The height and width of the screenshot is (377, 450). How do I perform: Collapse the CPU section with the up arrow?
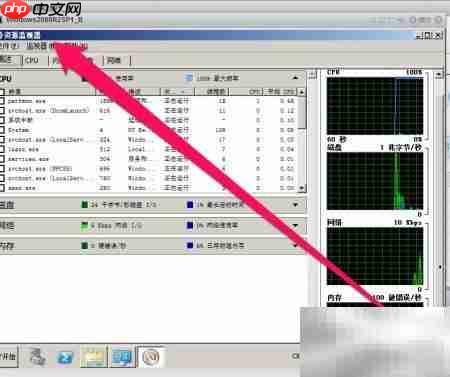click(295, 78)
